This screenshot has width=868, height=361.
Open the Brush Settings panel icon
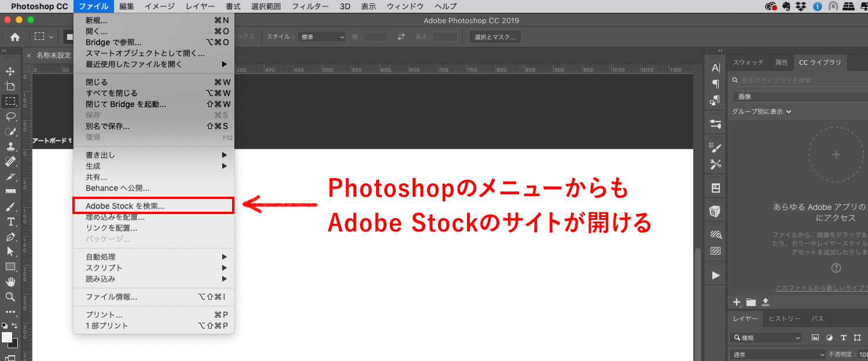coord(716,148)
